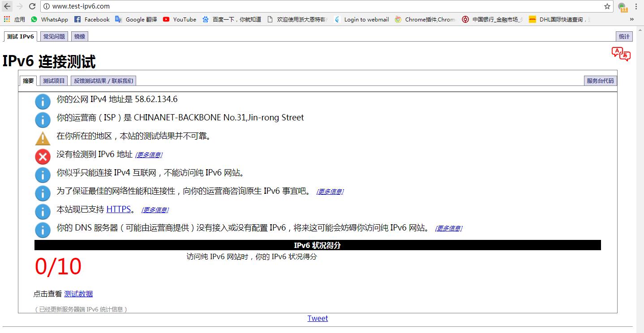This screenshot has width=644, height=333.
Task: Switch to the 测试项目 tab
Action: tap(53, 81)
